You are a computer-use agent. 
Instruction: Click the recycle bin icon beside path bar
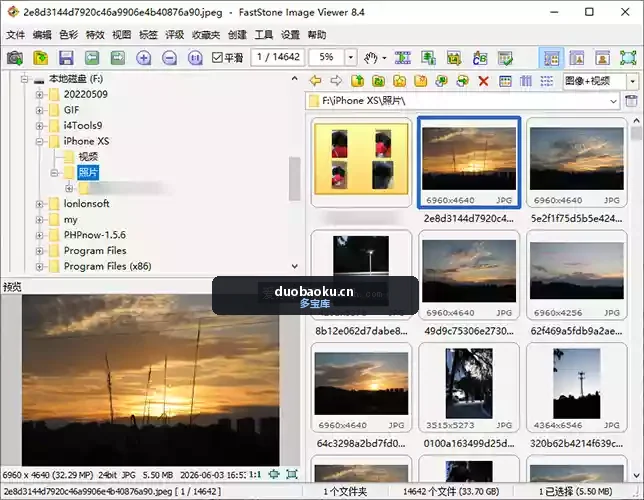point(631,101)
